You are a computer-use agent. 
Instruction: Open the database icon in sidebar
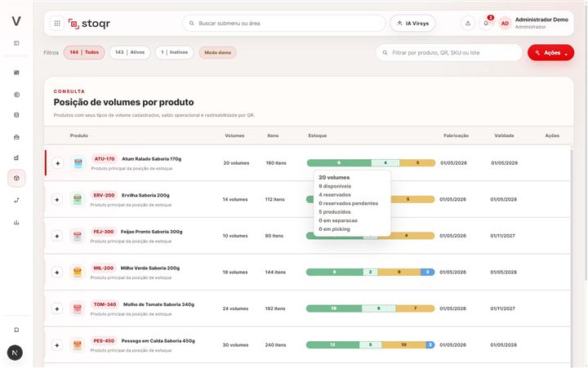point(16,115)
